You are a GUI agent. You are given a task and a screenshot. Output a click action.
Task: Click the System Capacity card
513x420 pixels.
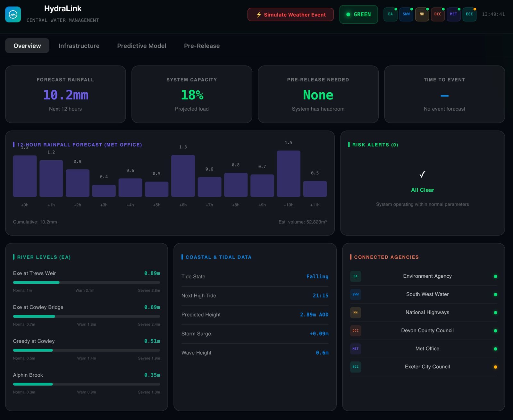click(192, 94)
